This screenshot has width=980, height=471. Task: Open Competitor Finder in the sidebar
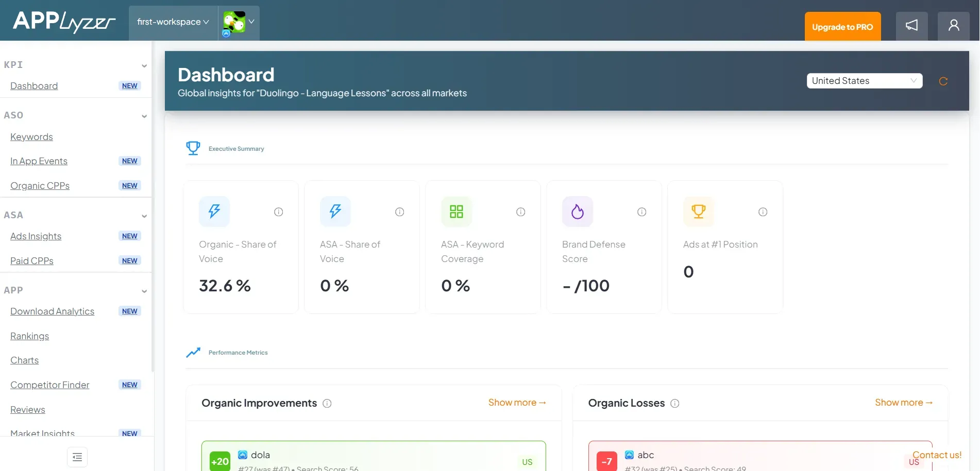pyautogui.click(x=49, y=385)
